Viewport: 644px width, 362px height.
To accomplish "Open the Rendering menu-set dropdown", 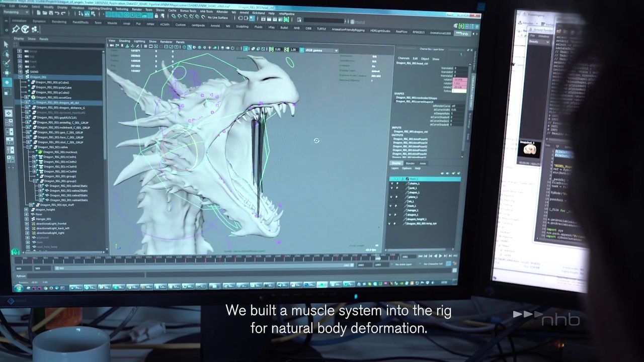I will 16,12.
